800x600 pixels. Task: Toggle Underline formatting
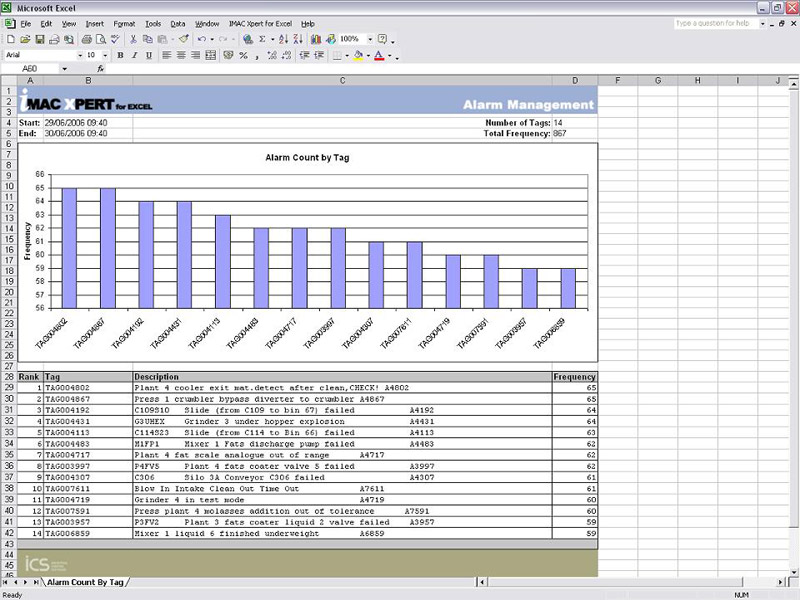[x=147, y=55]
